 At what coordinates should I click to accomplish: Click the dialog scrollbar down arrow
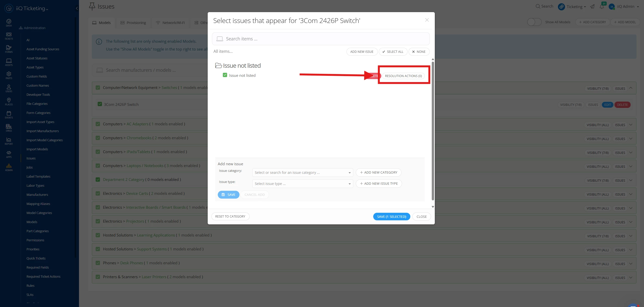pyautogui.click(x=433, y=207)
